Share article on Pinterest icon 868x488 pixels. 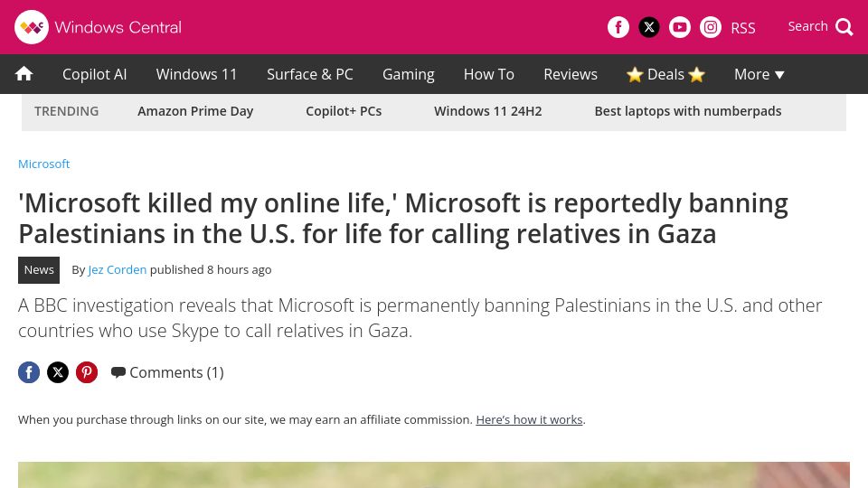tap(87, 372)
